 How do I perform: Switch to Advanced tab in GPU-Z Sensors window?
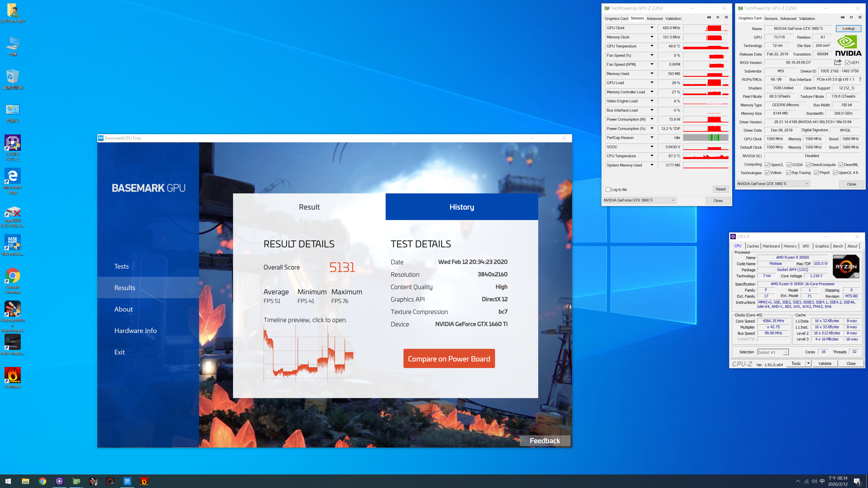click(654, 19)
